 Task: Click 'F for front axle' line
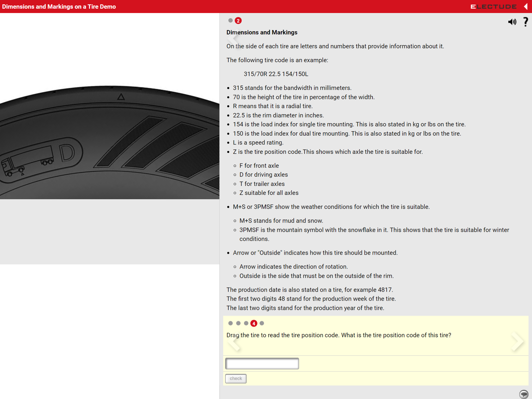click(259, 166)
